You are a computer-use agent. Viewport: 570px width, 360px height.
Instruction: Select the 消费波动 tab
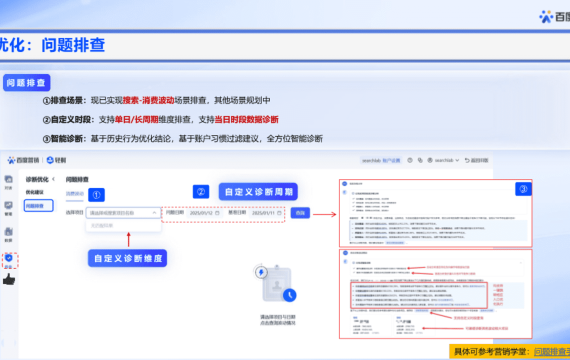pos(75,194)
